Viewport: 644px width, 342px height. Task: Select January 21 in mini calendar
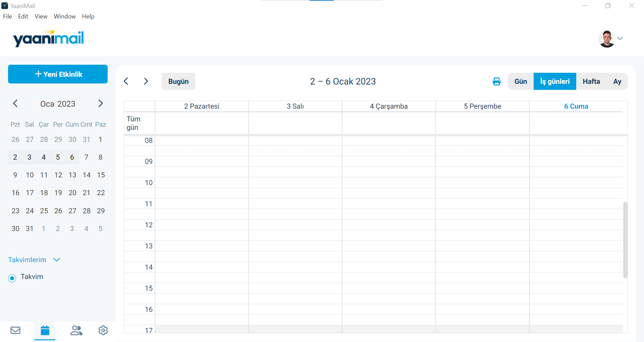pyautogui.click(x=86, y=193)
